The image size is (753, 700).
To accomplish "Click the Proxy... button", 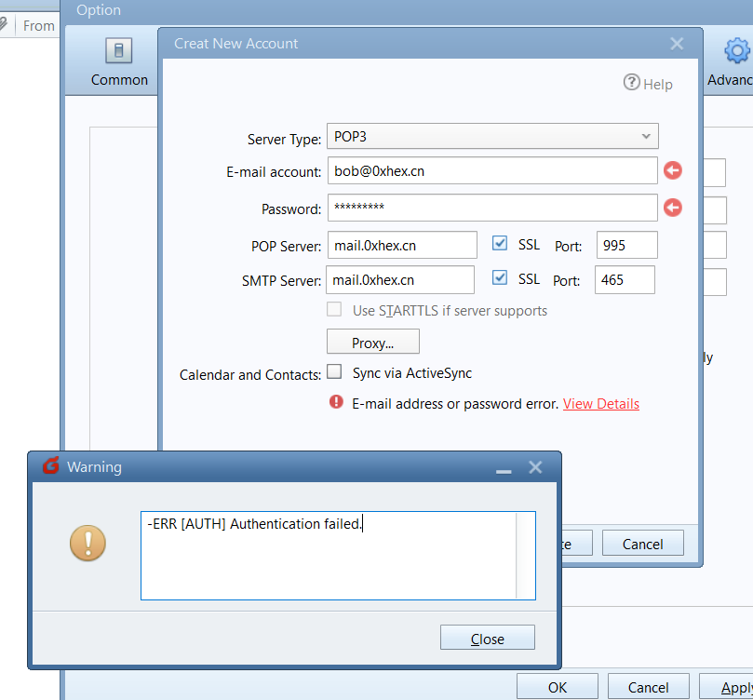I will pos(372,343).
